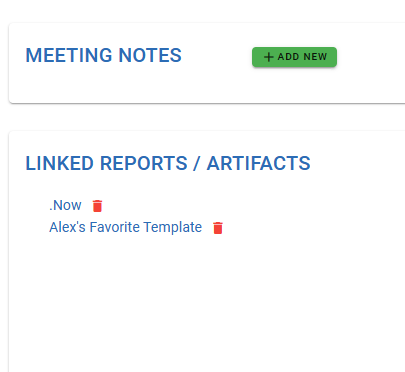The height and width of the screenshot is (372, 405).
Task: Click the MEETING NOTES heading
Action: click(104, 55)
